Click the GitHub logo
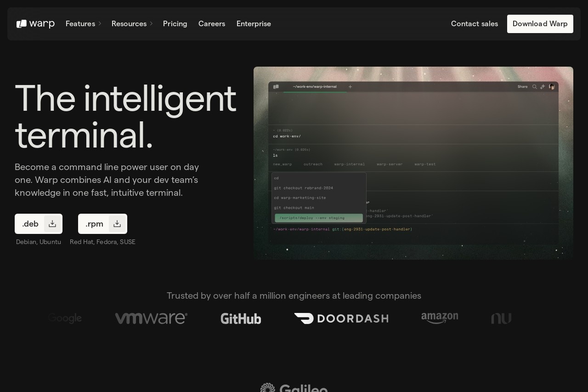The image size is (588, 392). (x=241, y=318)
